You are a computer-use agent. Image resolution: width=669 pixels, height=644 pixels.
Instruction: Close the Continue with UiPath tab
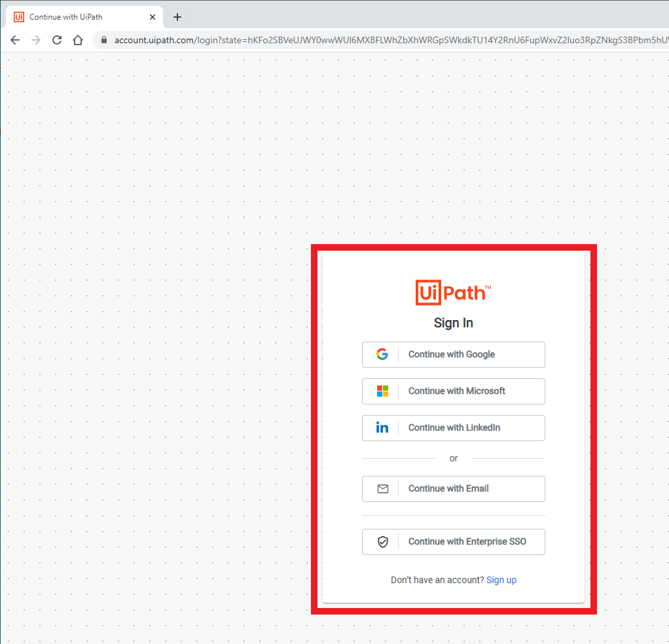point(153,17)
